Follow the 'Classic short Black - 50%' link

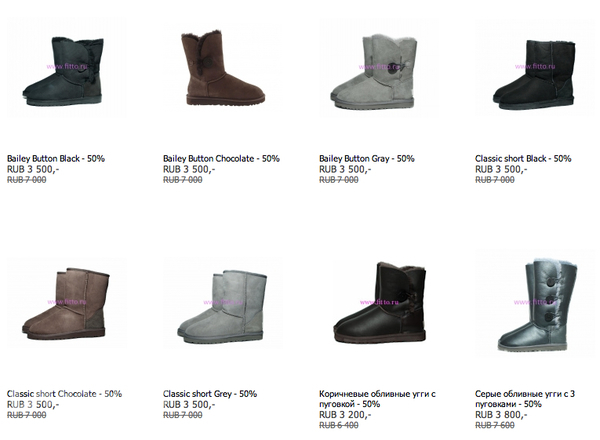pos(523,158)
